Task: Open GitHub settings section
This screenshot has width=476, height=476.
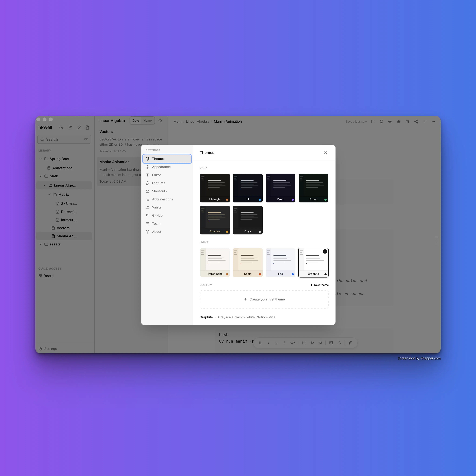Action: coord(167,215)
